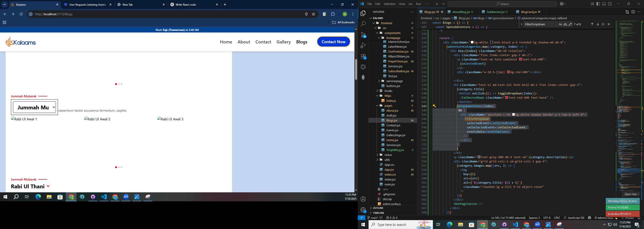Toggle the bottom Panel
644x229 pixels.
pos(604,4)
